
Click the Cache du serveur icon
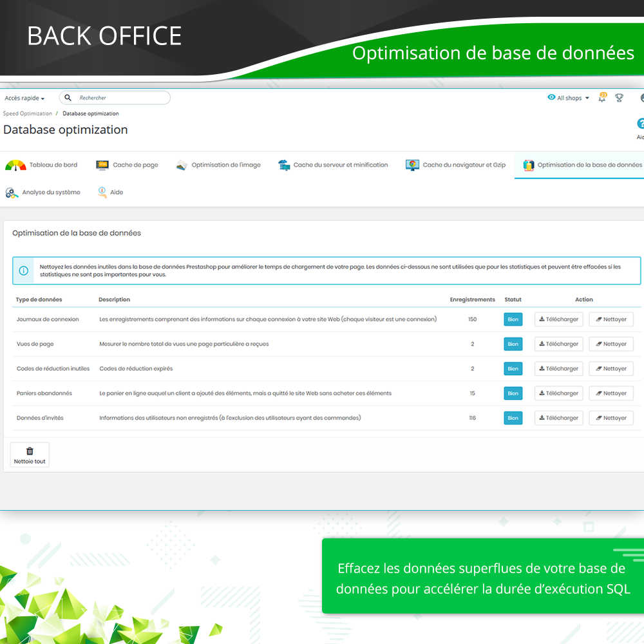pos(284,165)
